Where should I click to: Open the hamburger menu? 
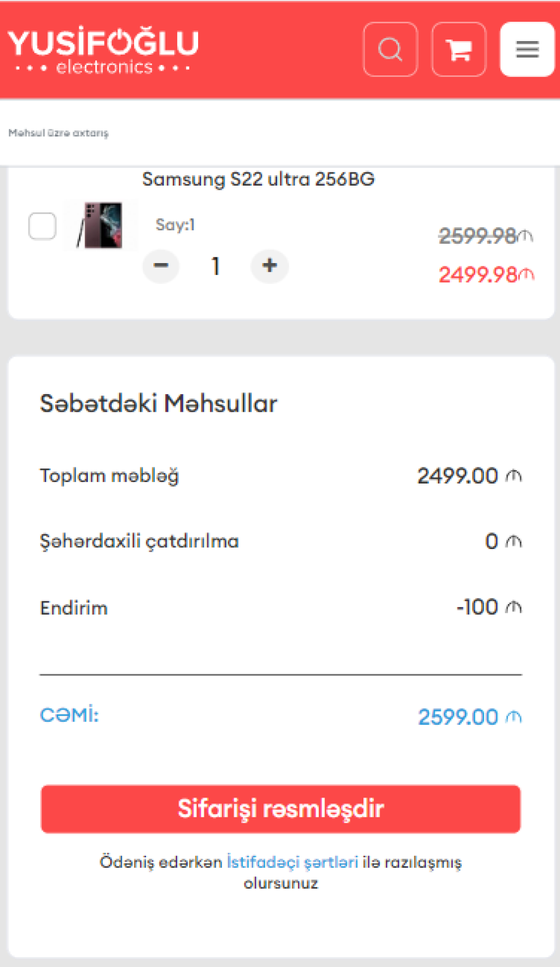point(527,49)
